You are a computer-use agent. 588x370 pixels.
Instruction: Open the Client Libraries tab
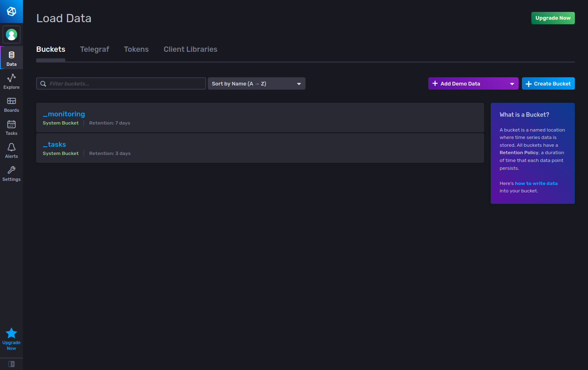[190, 49]
